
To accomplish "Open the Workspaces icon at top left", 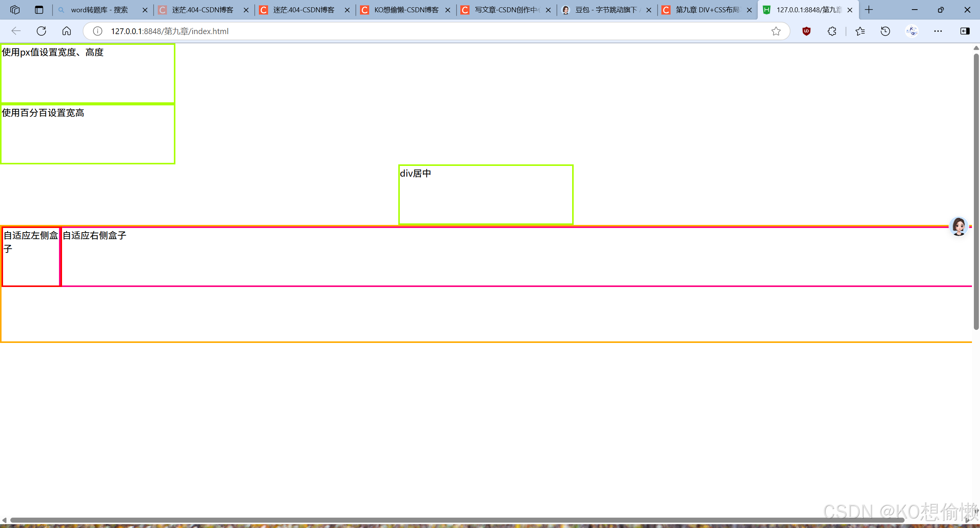I will tap(15, 10).
